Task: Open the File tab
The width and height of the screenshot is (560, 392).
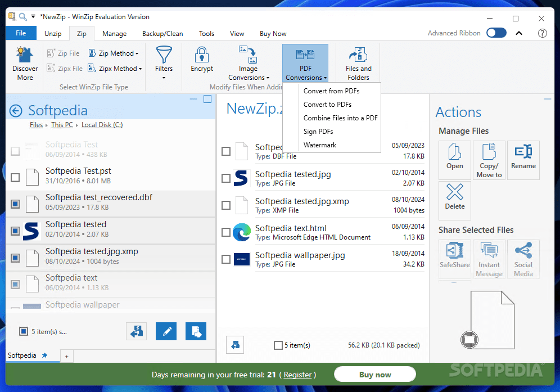Action: tap(21, 33)
